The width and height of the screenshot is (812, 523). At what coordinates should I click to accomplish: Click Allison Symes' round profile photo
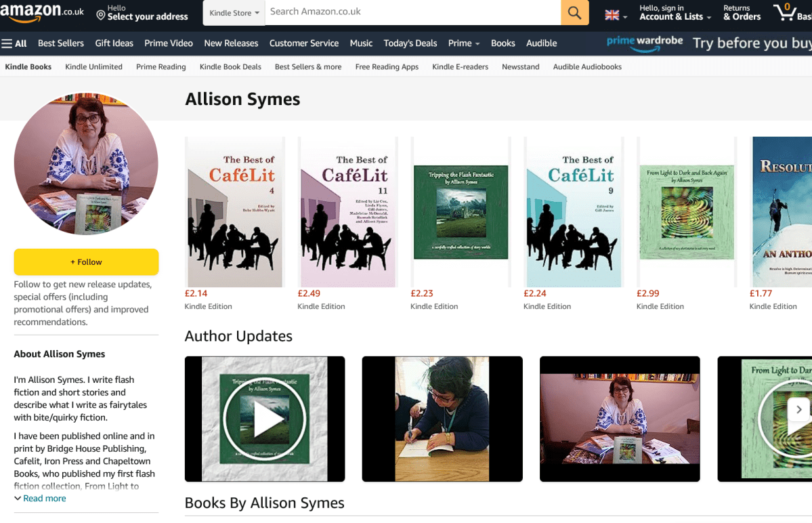click(86, 165)
